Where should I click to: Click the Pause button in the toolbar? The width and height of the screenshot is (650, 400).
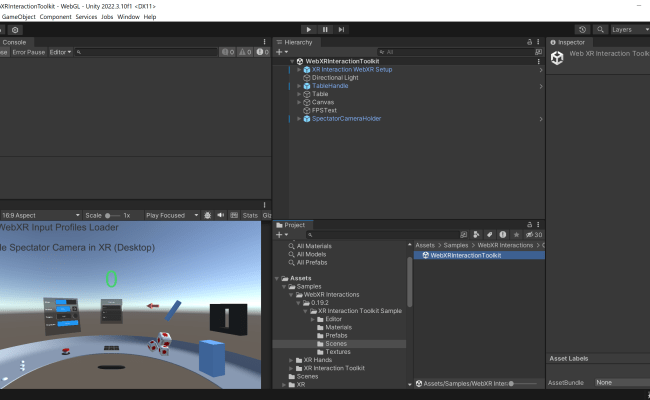point(325,29)
